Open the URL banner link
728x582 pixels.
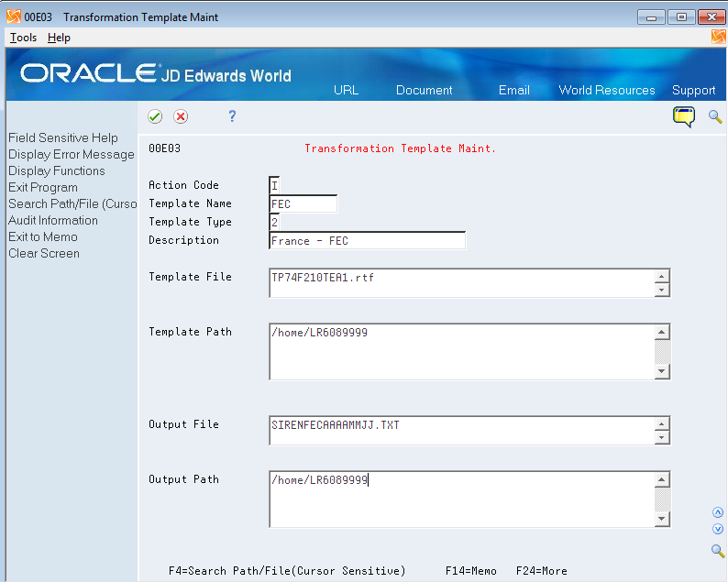(346, 90)
